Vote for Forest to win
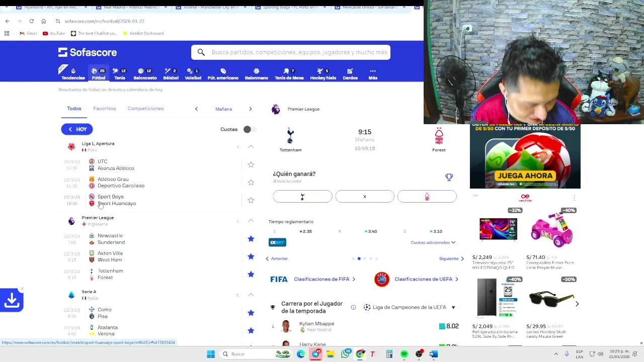Viewport: 644px width, 362px height. [427, 197]
